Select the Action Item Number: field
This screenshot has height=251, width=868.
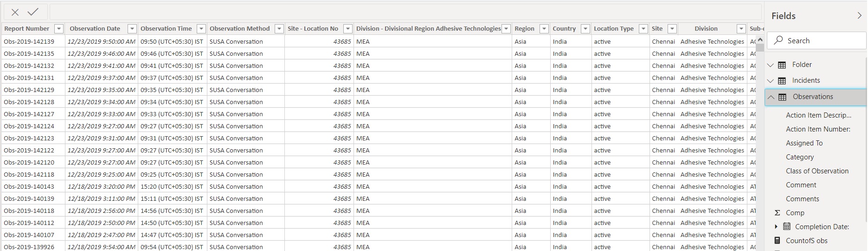click(x=818, y=129)
